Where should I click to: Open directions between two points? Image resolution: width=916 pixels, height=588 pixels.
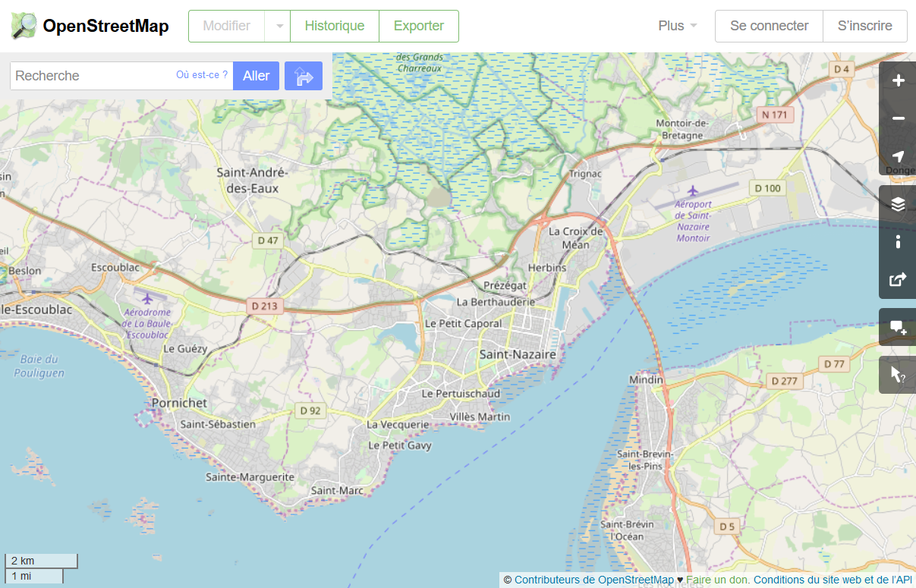[304, 76]
